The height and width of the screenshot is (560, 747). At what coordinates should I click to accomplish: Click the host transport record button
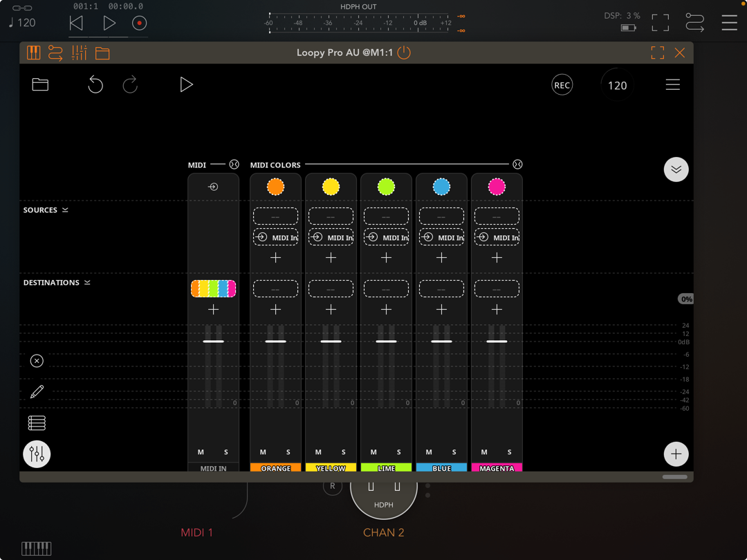139,23
